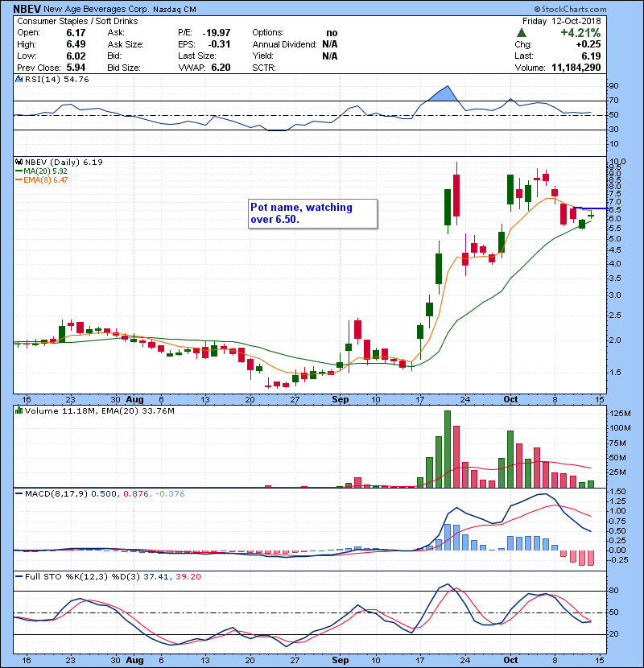Click the green up-triangle change icon
Screen dimensions: 644x668
[521, 33]
